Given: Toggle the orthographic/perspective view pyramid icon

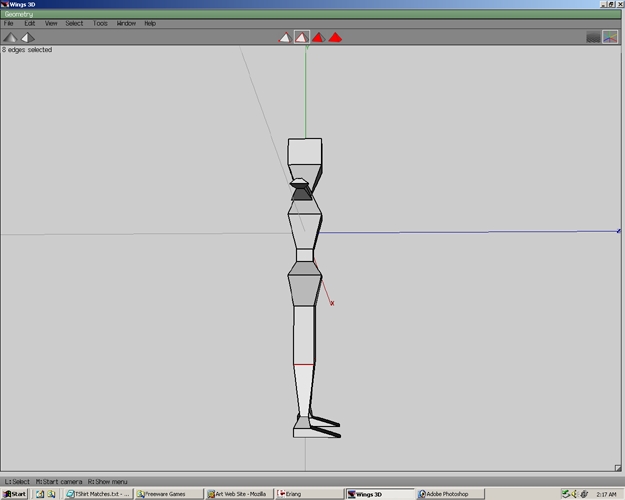Looking at the screenshot, I should pos(28,37).
